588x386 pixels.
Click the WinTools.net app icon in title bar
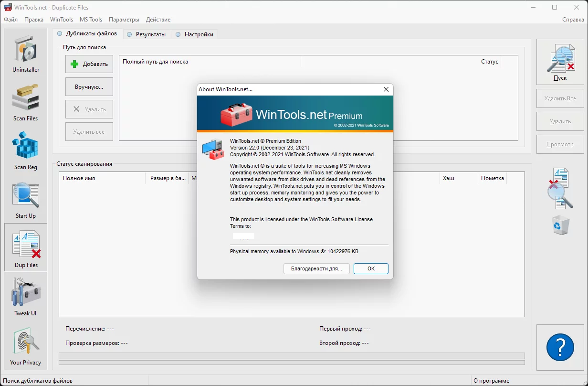pos(8,8)
